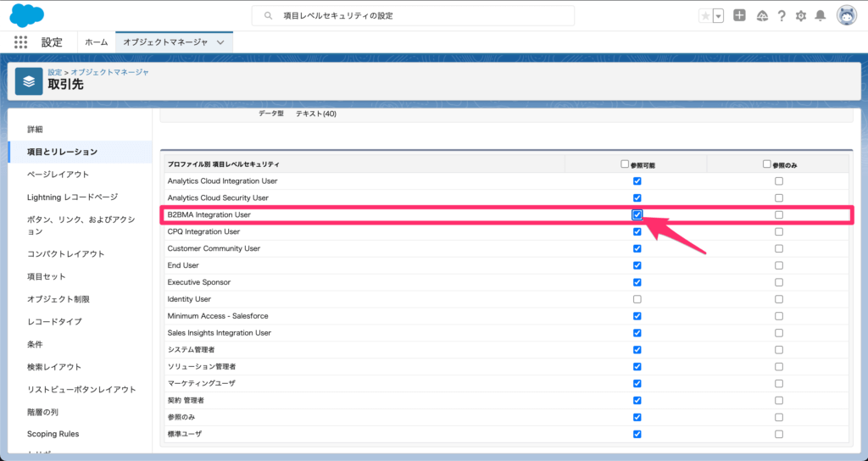
Task: Uncheck 参照可能 for Analytics Cloud Security User
Action: click(x=637, y=197)
